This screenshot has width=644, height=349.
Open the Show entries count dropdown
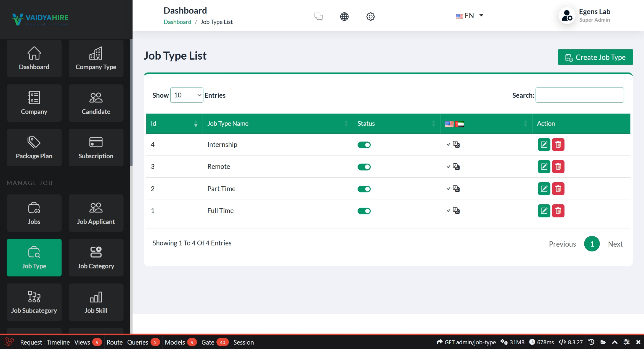coord(187,95)
